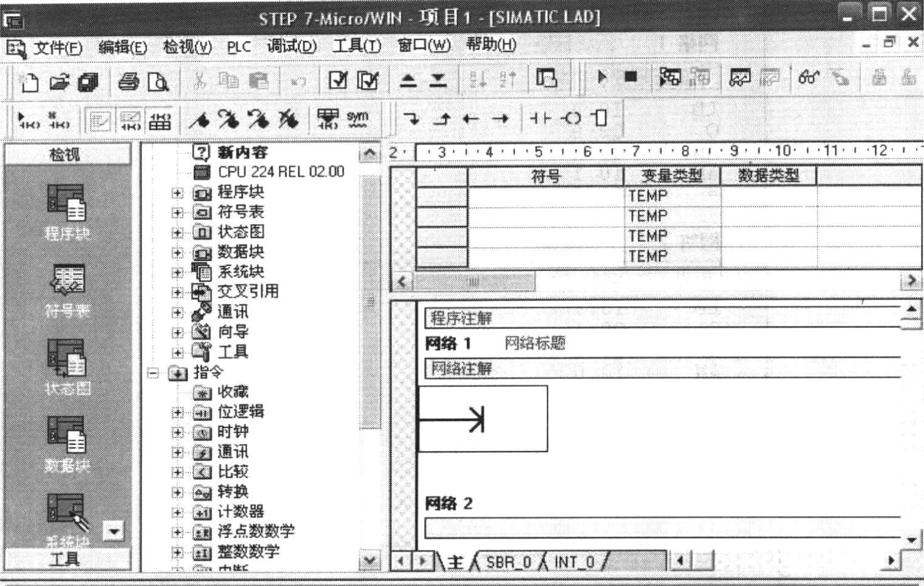The image size is (924, 586).
Task: Click the delete network icon
Action: tap(59, 120)
